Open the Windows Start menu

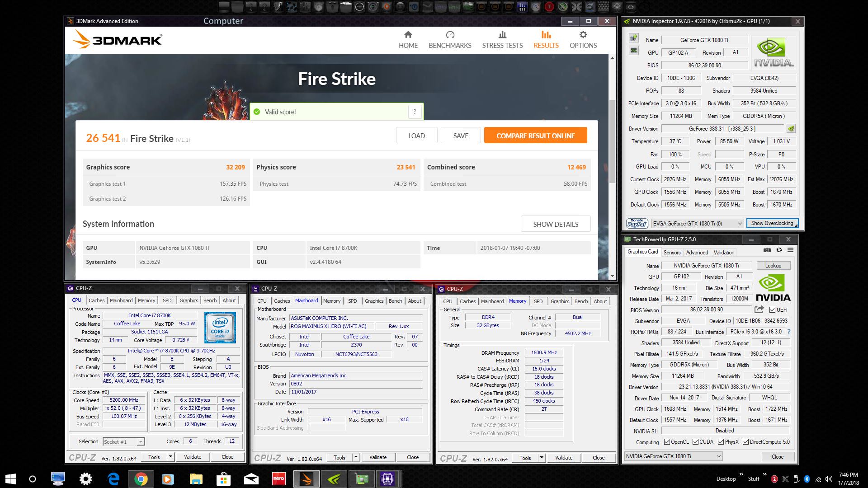[10, 479]
